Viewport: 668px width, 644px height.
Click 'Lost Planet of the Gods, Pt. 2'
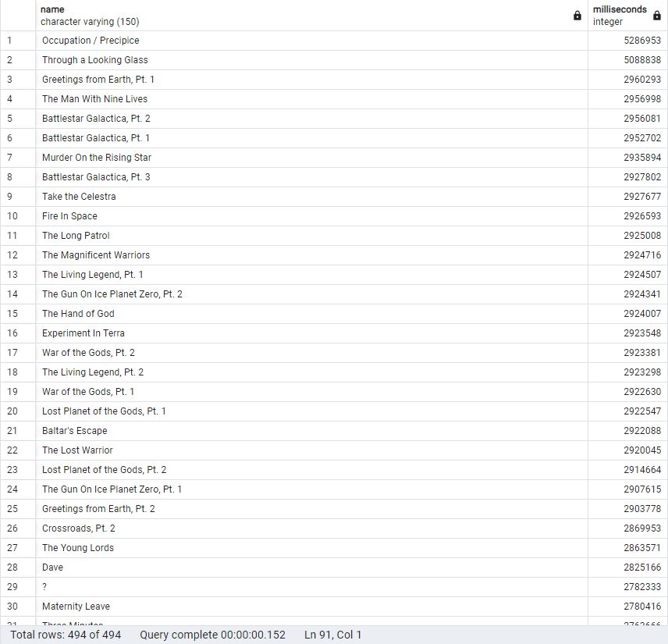tap(312, 470)
